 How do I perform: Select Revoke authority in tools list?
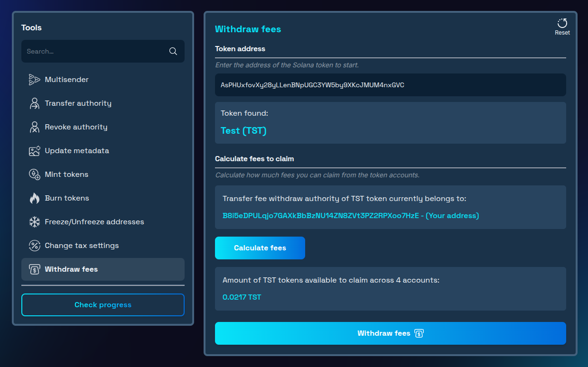click(x=103, y=127)
